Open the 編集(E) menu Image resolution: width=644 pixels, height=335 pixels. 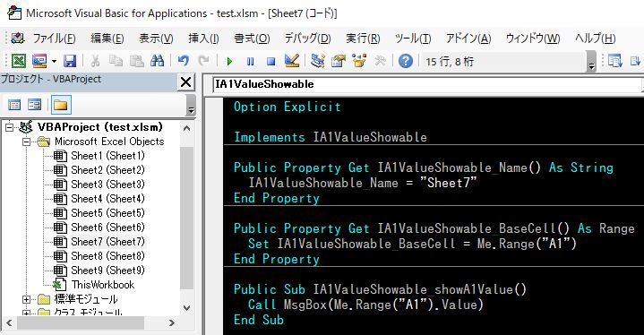tap(107, 39)
